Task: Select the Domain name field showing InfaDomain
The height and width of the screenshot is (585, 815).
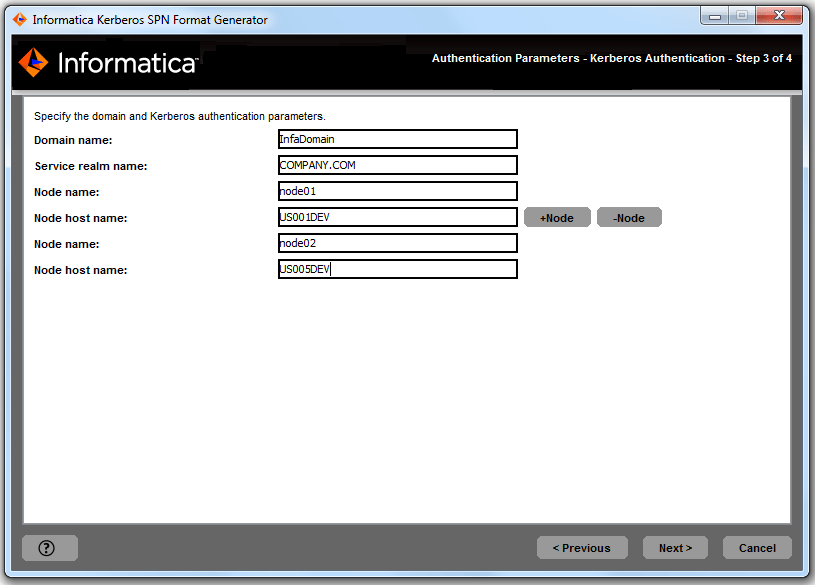Action: tap(397, 139)
